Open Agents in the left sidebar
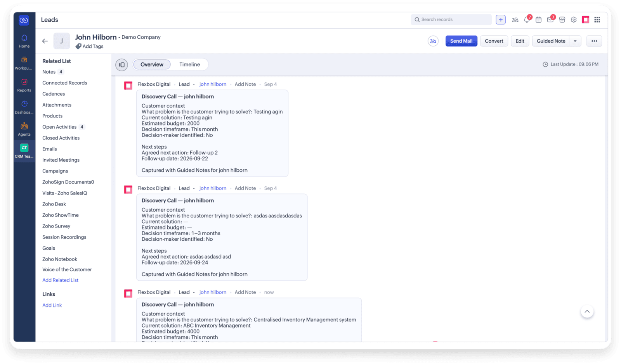The height and width of the screenshot is (364, 621). [24, 129]
